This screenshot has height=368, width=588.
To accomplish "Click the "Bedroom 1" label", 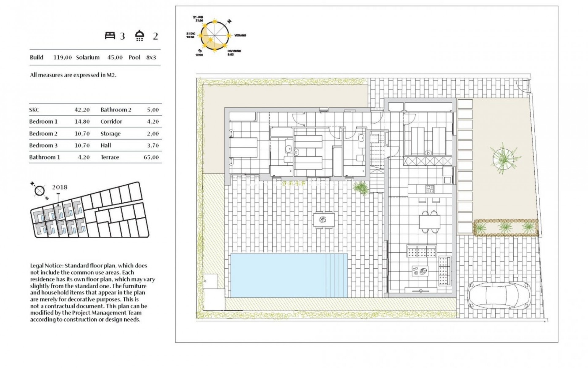I will pyautogui.click(x=43, y=121).
